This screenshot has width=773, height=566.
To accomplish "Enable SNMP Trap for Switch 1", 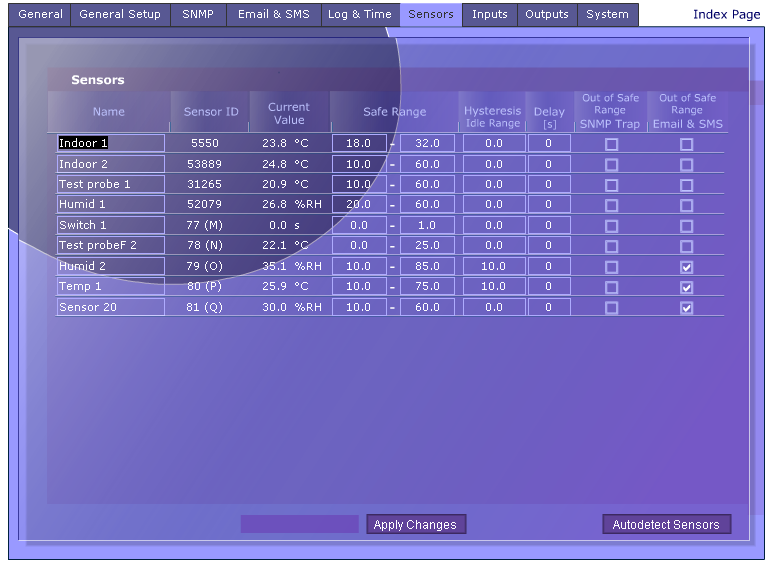I will tap(611, 226).
